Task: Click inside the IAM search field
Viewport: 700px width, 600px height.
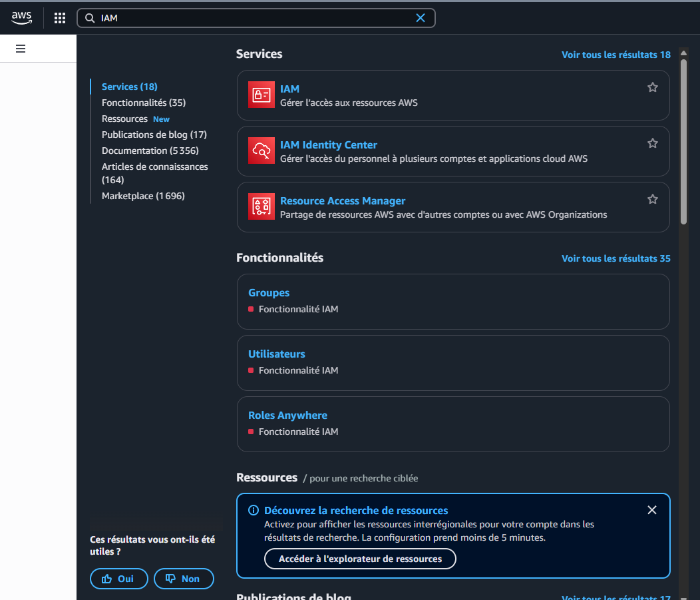Action: click(x=253, y=18)
